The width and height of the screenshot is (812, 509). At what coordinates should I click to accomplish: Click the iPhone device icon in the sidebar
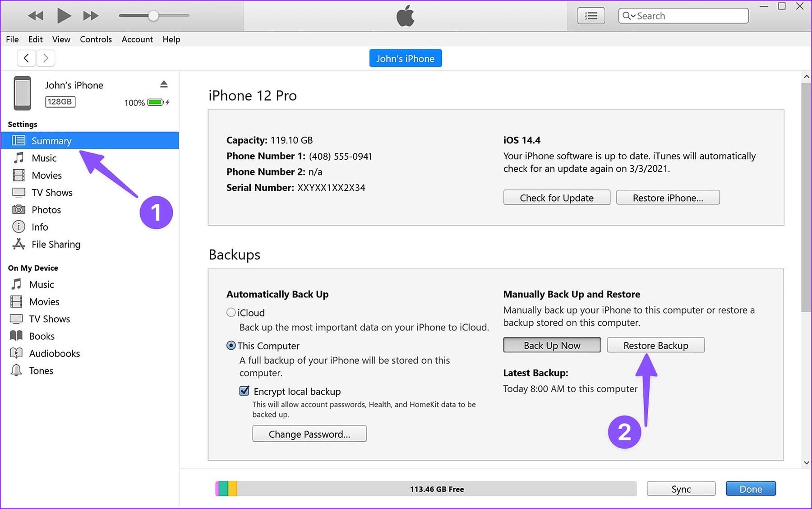(x=22, y=93)
